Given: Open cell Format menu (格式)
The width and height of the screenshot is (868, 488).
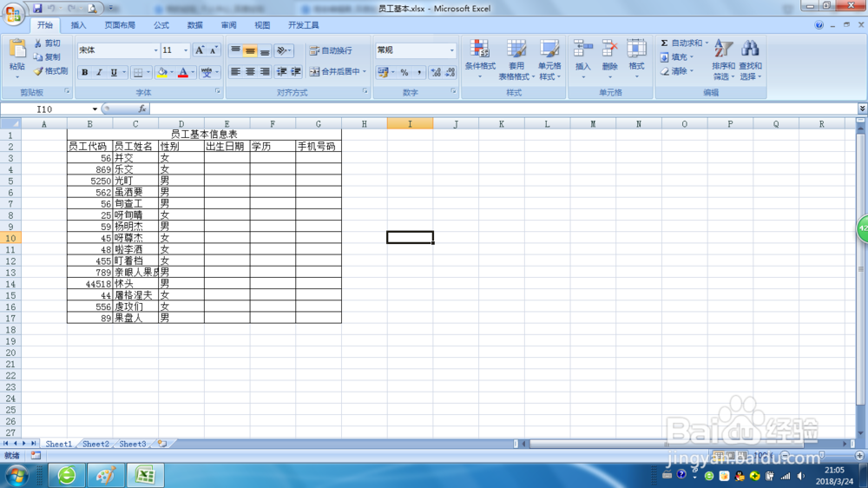Looking at the screenshot, I should pyautogui.click(x=636, y=59).
